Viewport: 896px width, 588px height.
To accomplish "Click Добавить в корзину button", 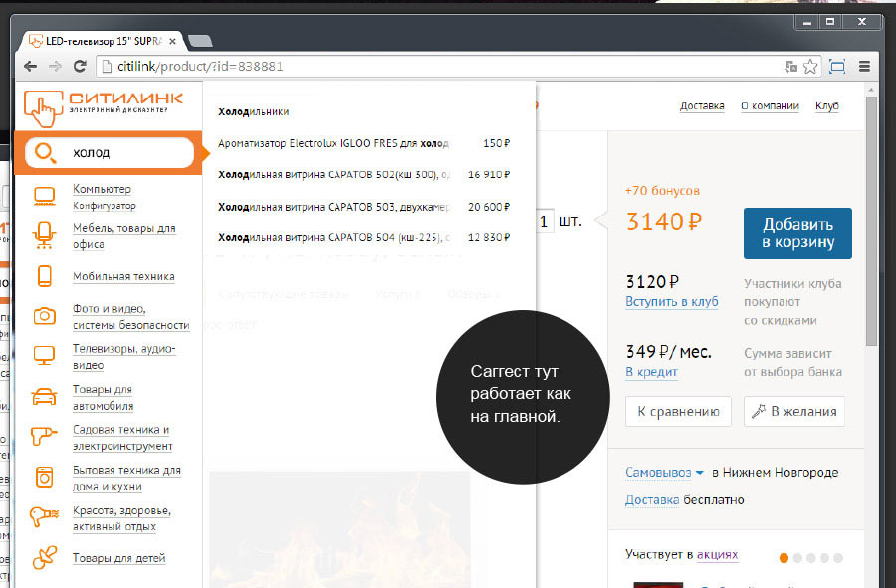I will pyautogui.click(x=797, y=234).
